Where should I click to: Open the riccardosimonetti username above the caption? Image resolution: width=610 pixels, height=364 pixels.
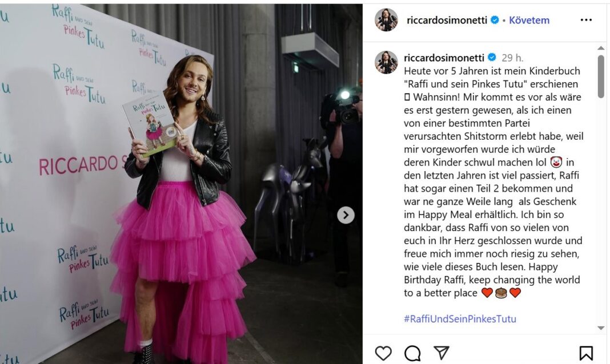coord(444,58)
